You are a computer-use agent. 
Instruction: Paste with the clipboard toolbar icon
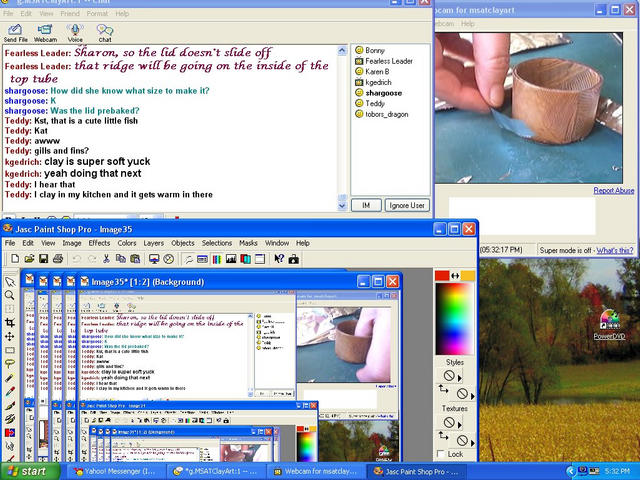pos(135,259)
